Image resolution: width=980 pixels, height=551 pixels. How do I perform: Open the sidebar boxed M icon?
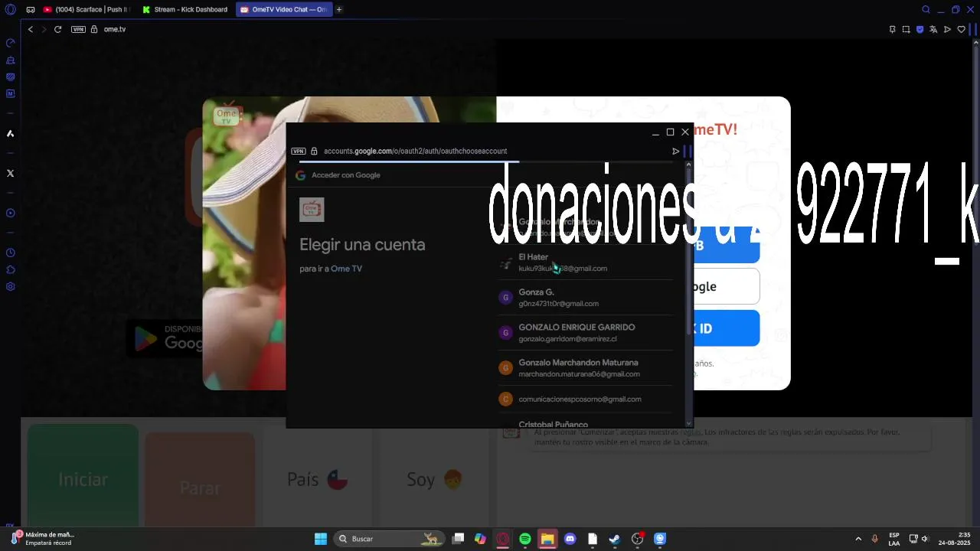point(11,94)
